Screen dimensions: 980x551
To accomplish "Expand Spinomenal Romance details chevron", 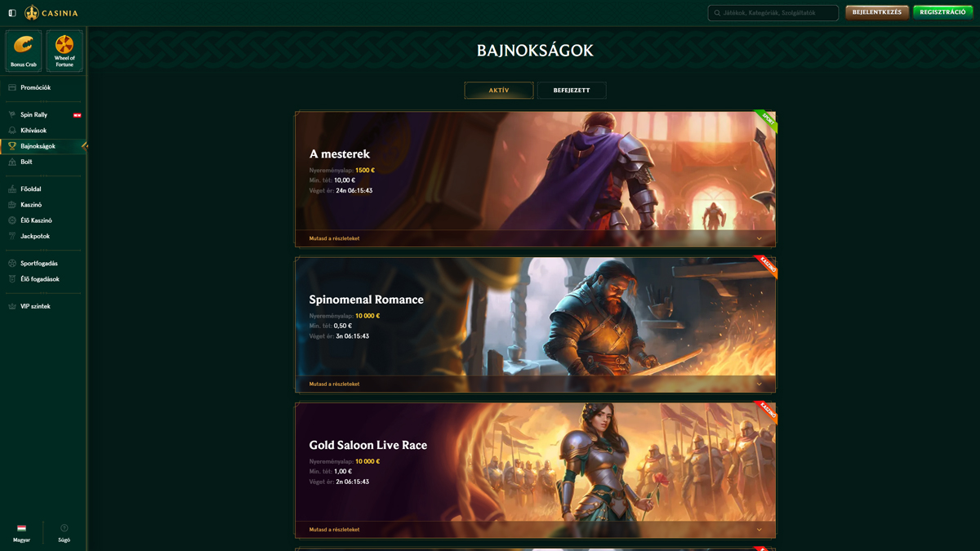I will pos(759,384).
